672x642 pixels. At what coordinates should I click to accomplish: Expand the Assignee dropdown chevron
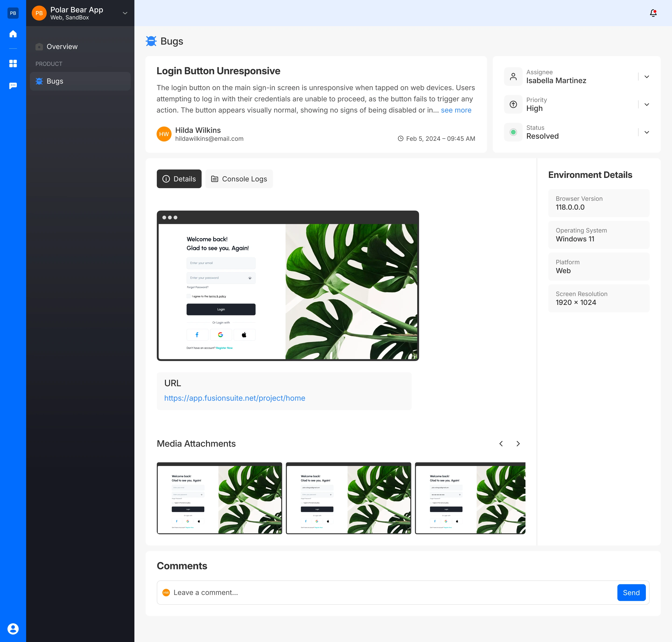[647, 77]
